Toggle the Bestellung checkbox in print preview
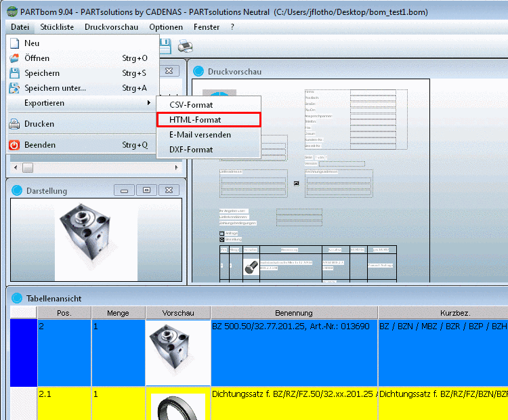The height and width of the screenshot is (420, 508). (221, 240)
